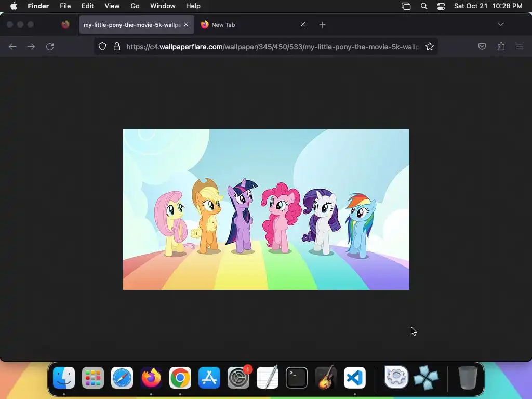532x399 pixels.
Task: Open GarageBand from the Dock
Action: pos(326,378)
